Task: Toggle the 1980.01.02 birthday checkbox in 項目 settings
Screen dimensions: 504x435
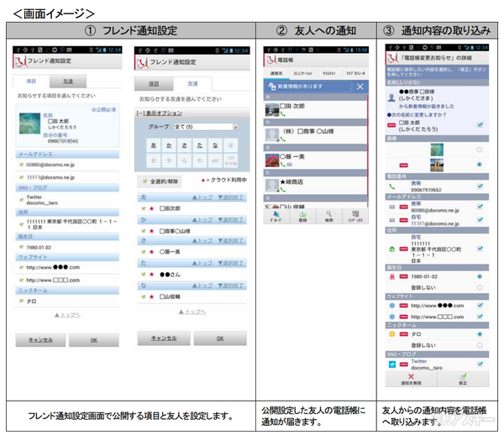Action: [x=21, y=247]
